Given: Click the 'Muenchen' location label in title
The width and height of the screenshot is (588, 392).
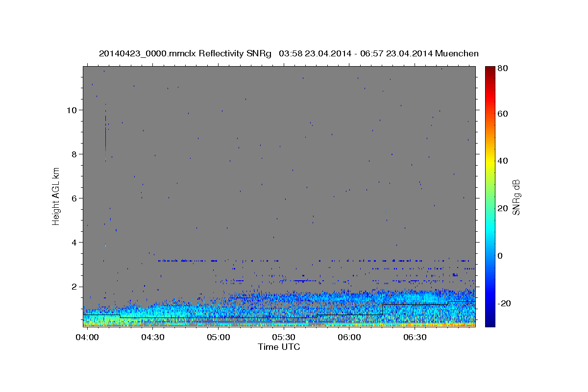Looking at the screenshot, I should click(x=456, y=53).
